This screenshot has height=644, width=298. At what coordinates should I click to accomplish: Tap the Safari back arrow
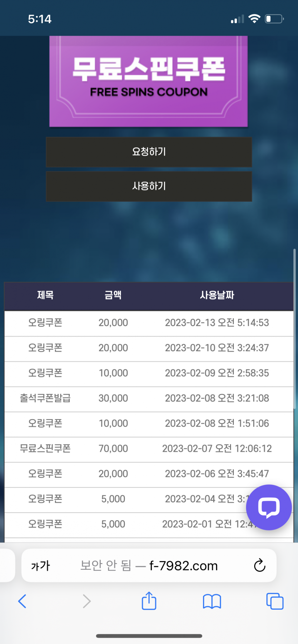pos(22,601)
